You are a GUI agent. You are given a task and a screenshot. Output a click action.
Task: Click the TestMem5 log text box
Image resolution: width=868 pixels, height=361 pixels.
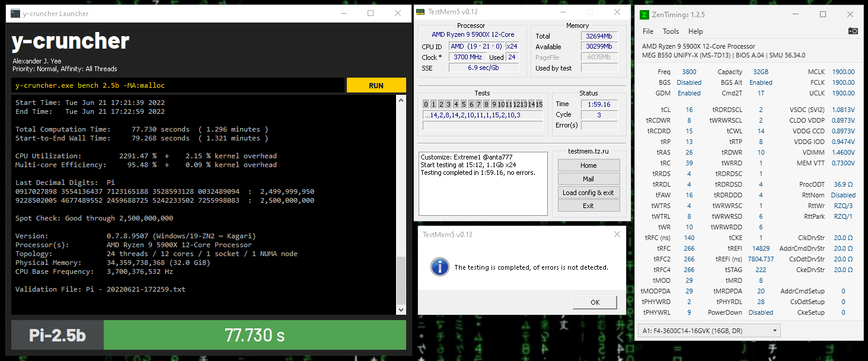pyautogui.click(x=483, y=184)
